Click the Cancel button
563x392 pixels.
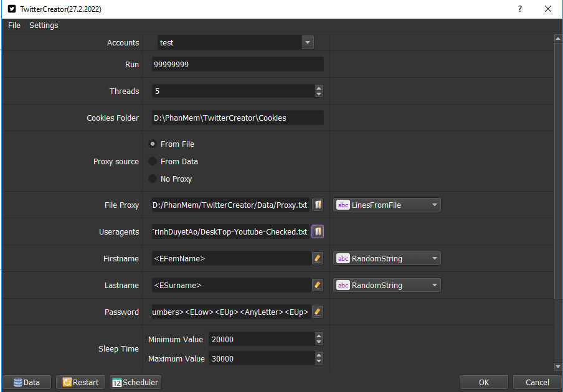pos(537,382)
